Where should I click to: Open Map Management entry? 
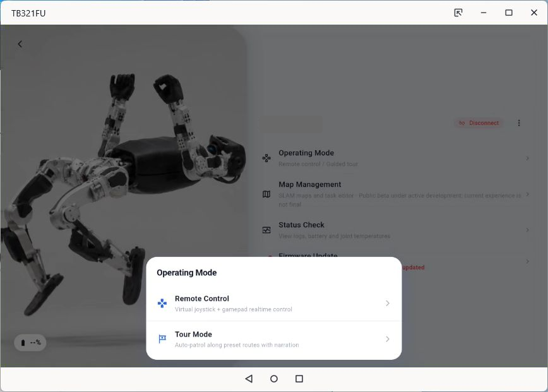click(x=396, y=194)
